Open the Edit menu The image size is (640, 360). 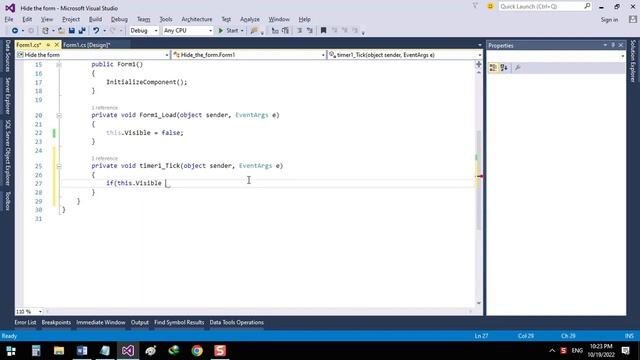click(x=27, y=19)
